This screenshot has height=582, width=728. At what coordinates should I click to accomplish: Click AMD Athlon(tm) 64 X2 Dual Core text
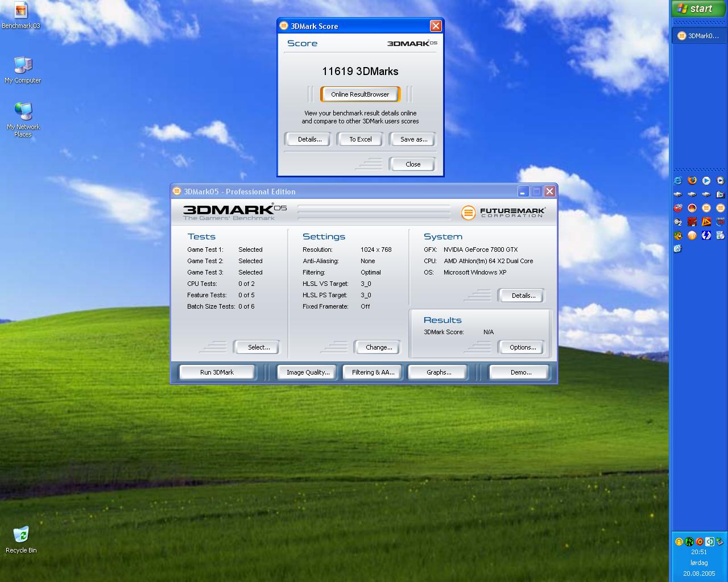[489, 261]
